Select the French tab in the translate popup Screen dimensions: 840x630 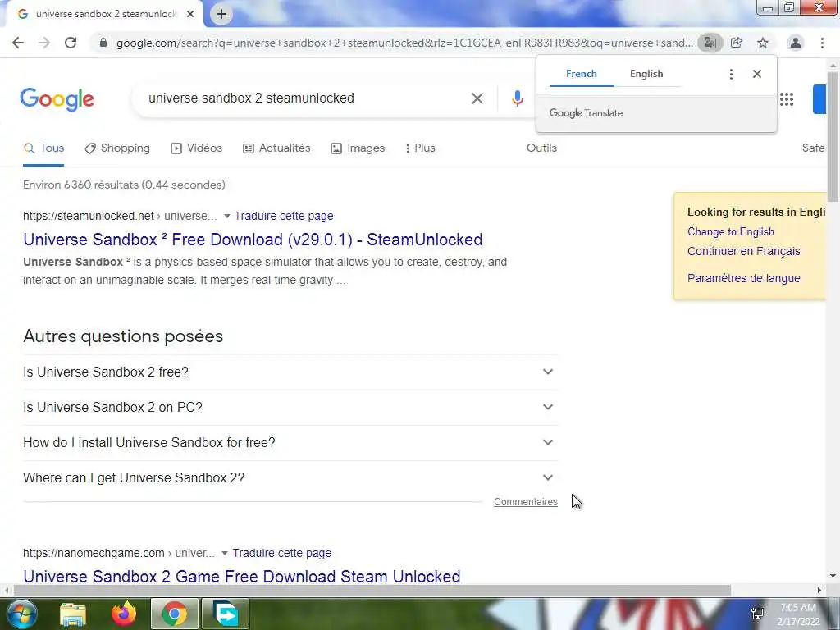(582, 74)
